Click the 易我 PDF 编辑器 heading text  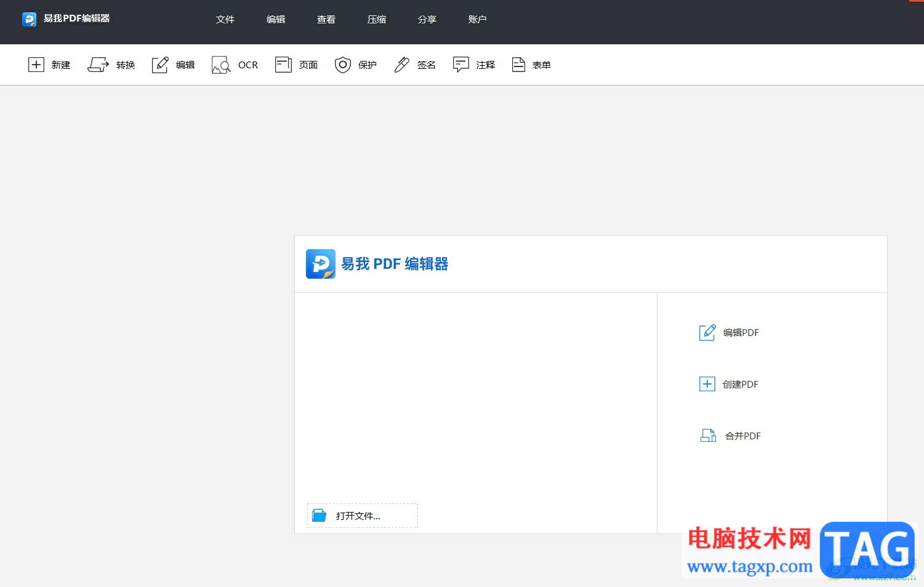click(x=395, y=264)
